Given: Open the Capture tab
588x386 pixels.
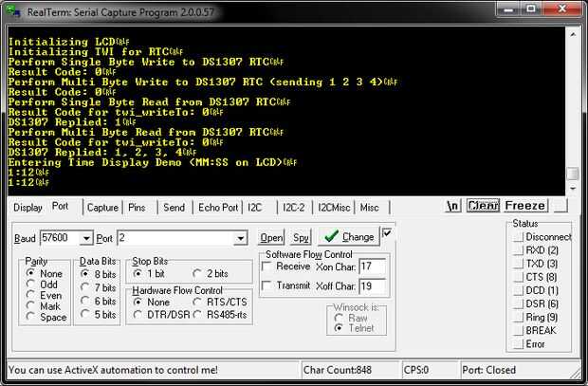Looking at the screenshot, I should pos(102,208).
